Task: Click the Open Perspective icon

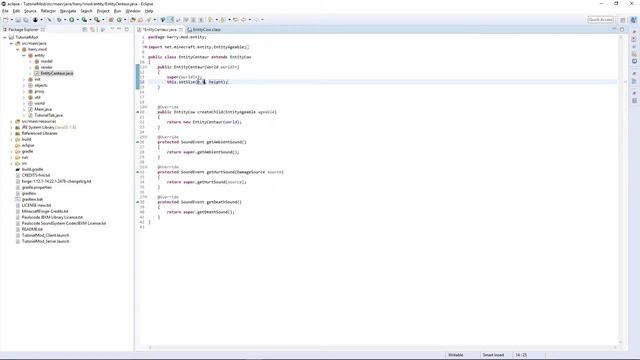Action: pyautogui.click(x=623, y=20)
